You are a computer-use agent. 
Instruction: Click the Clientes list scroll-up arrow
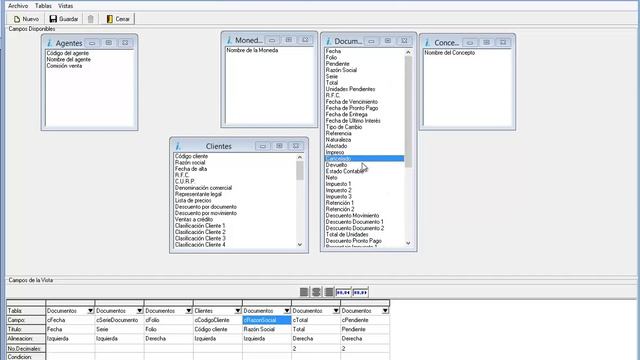pos(300,157)
